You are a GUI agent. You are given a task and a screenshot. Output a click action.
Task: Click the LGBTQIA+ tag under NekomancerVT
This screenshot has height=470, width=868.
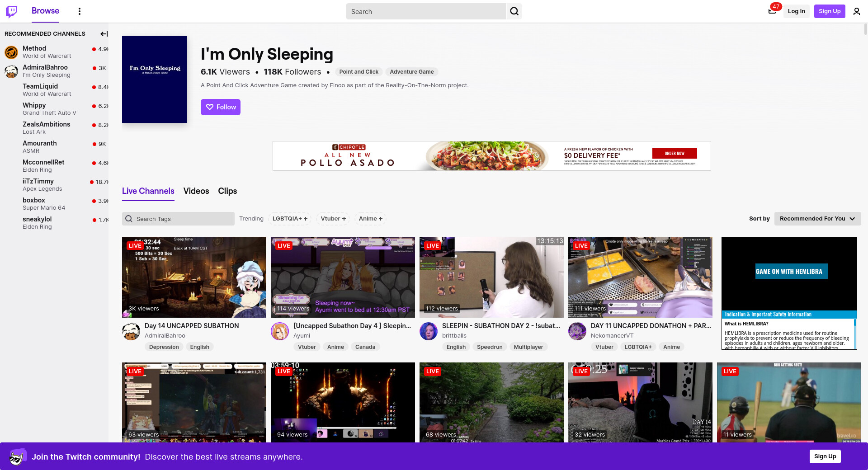click(x=638, y=347)
